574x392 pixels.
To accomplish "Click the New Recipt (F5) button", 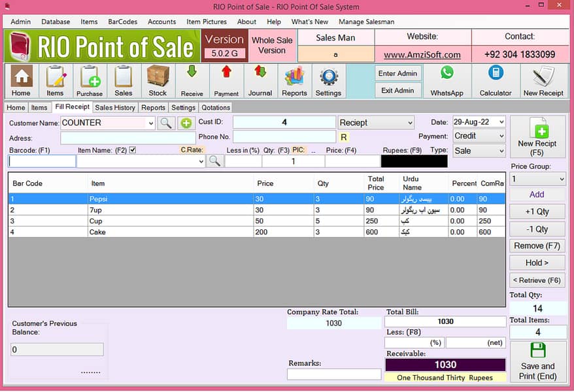I will (x=537, y=137).
